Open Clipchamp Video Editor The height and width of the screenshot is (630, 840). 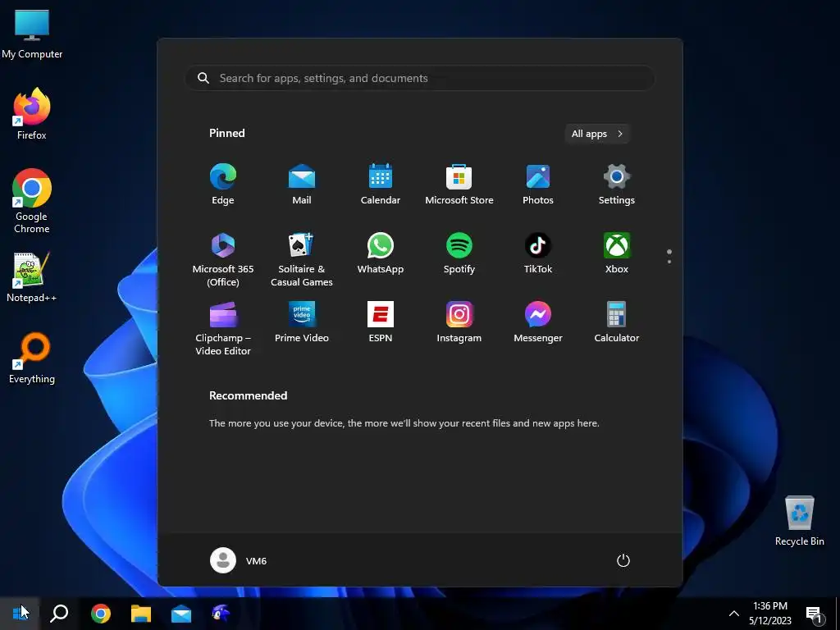(x=223, y=328)
